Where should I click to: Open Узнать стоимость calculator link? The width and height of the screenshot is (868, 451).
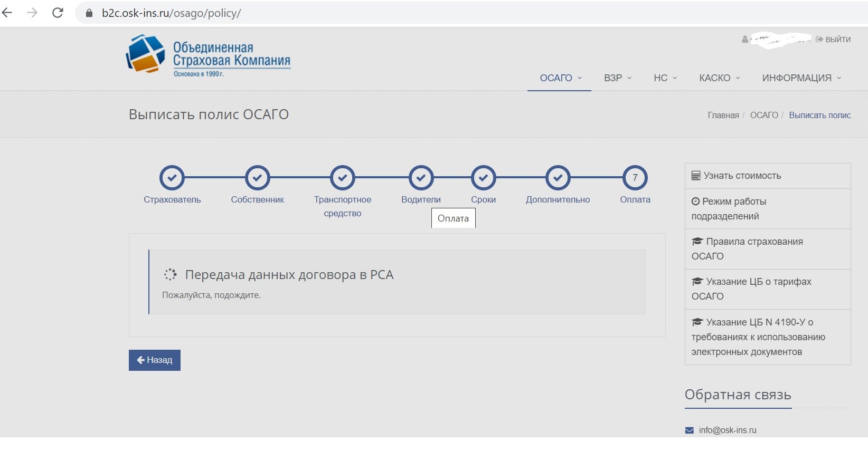coord(742,176)
